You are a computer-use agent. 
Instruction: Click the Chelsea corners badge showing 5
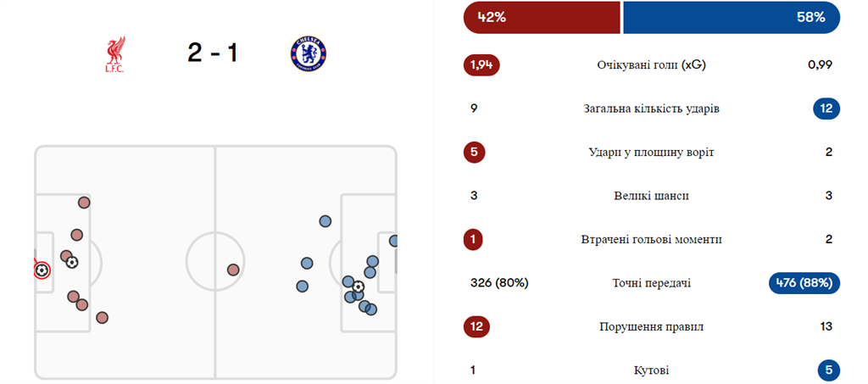point(828,370)
